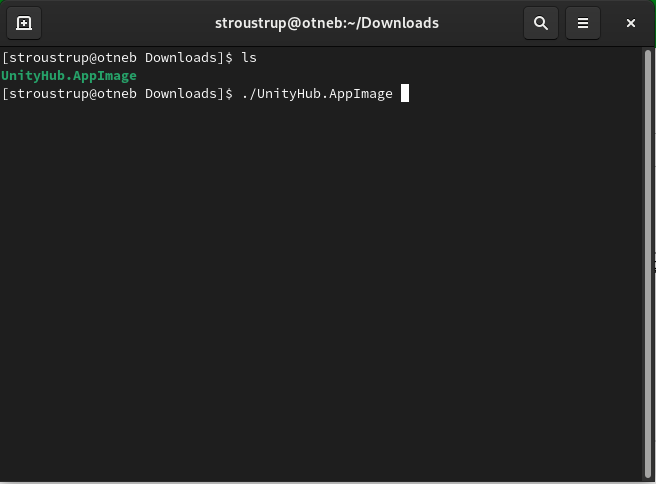Click the green UnityHub.AppImage listing
Viewport: 656px width, 484px height.
click(x=69, y=76)
